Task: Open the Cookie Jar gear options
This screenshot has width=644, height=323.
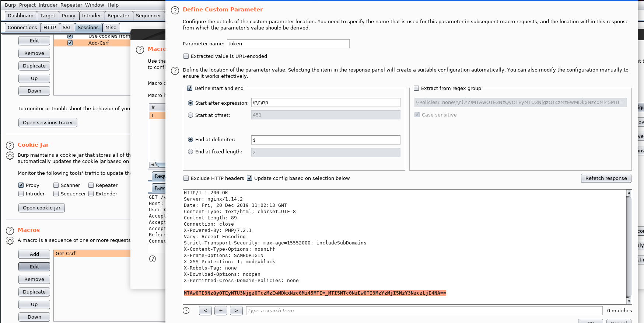Action: [x=10, y=156]
